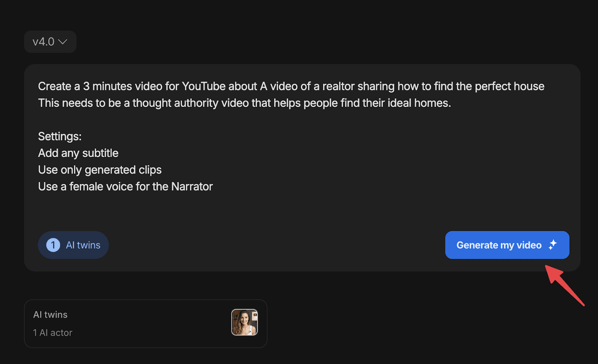Click the sparkle icon on Generate button

click(553, 245)
